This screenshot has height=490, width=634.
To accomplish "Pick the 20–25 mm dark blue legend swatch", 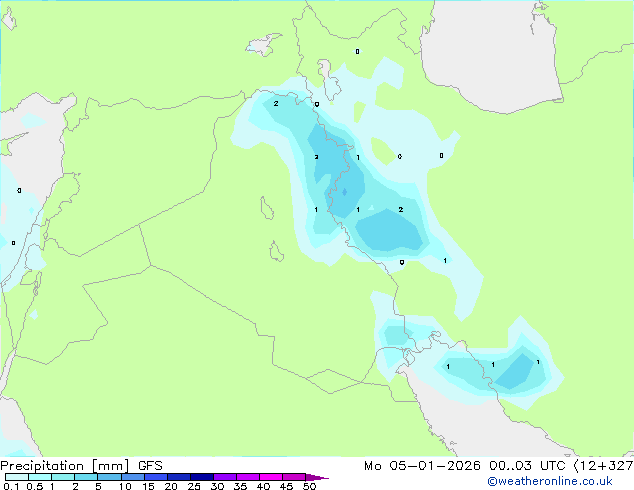I will pyautogui.click(x=179, y=477).
